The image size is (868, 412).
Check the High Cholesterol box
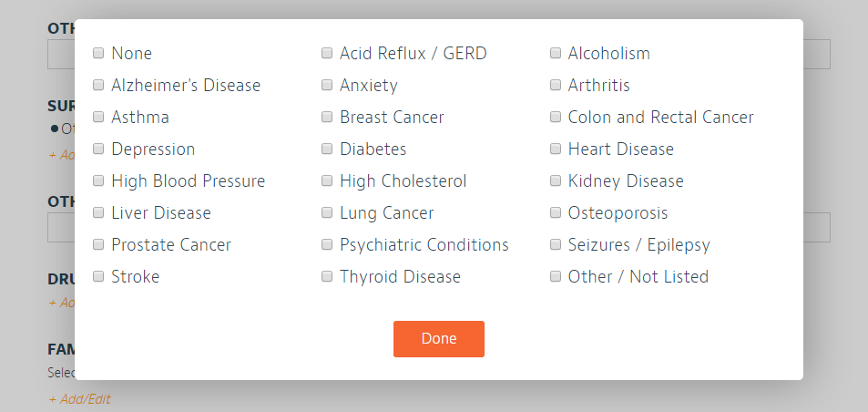[327, 181]
